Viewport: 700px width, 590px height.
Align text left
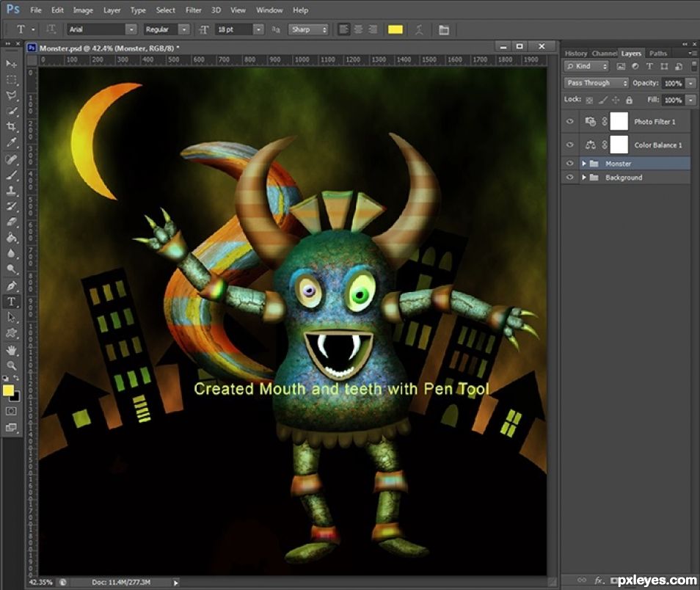[343, 29]
